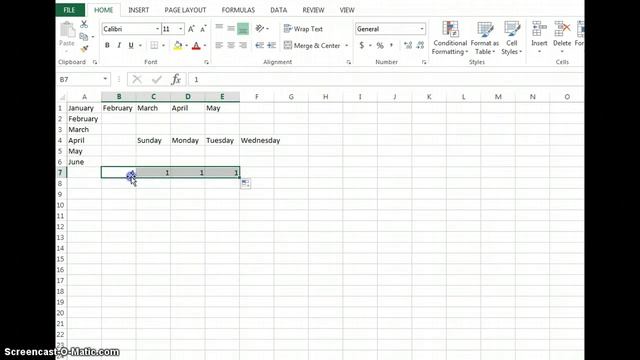The image size is (640, 360).
Task: Open the Auto Fill Options icon
Action: click(245, 183)
